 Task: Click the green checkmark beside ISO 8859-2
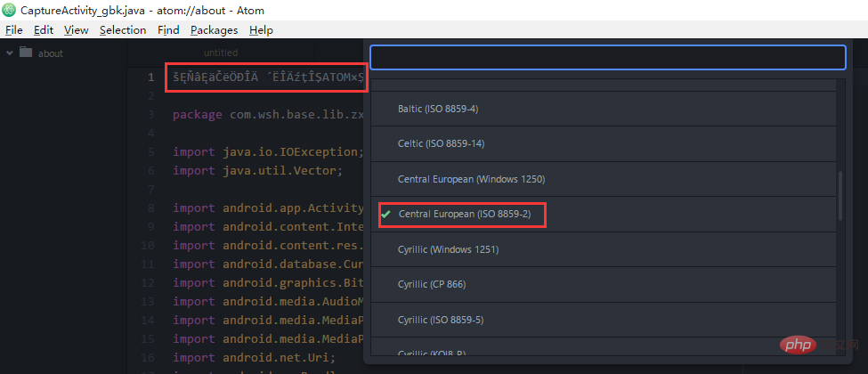point(386,215)
